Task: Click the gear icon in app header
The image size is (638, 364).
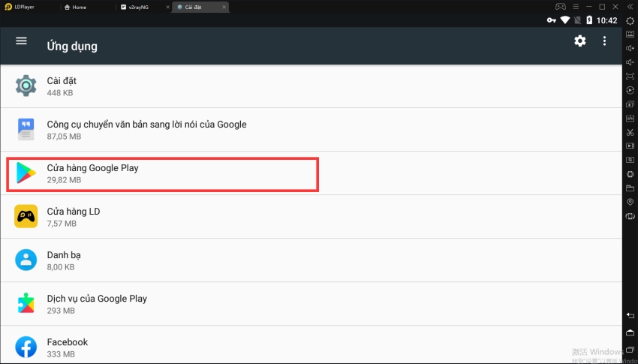Action: [x=579, y=41]
